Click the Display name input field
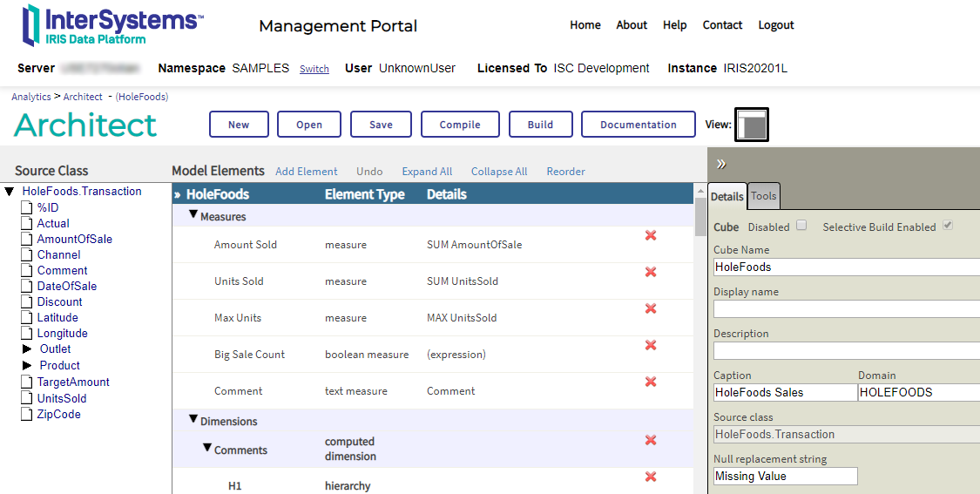The width and height of the screenshot is (980, 494). (x=847, y=309)
